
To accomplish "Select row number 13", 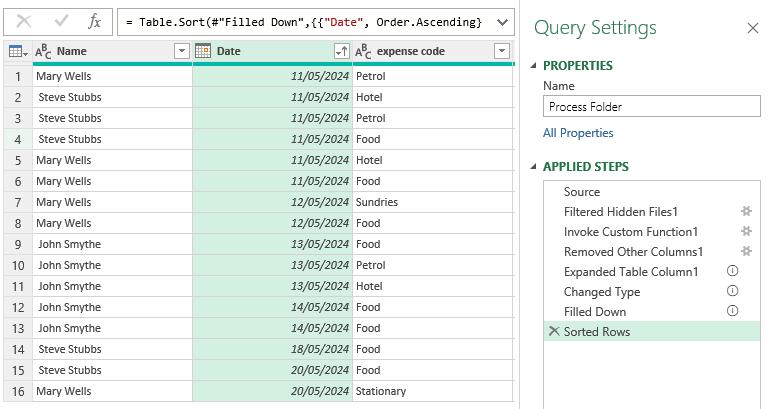I will tap(18, 328).
